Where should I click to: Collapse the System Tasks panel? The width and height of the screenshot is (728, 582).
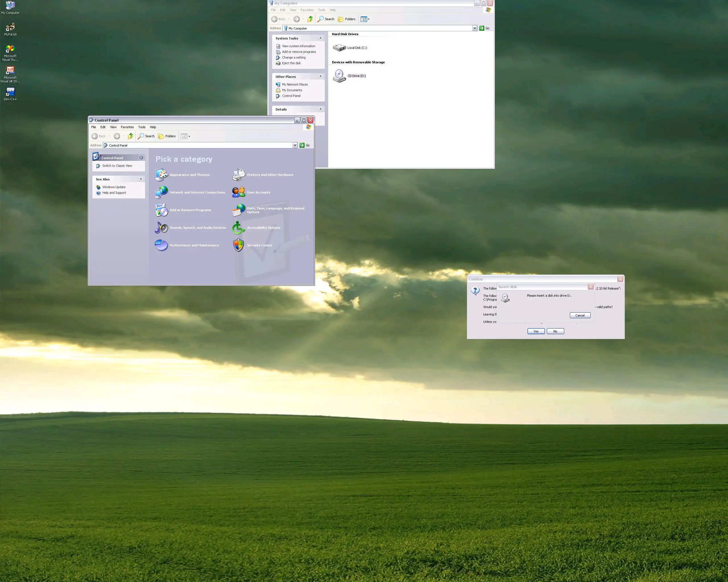point(320,38)
